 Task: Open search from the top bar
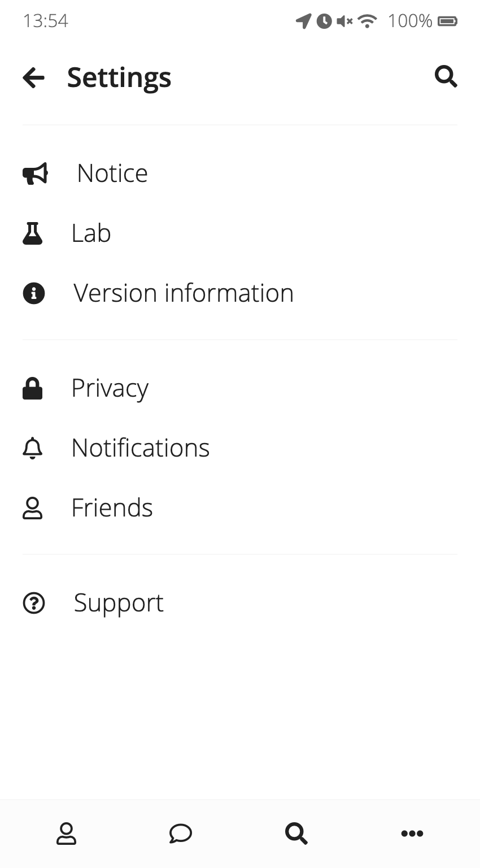click(446, 77)
